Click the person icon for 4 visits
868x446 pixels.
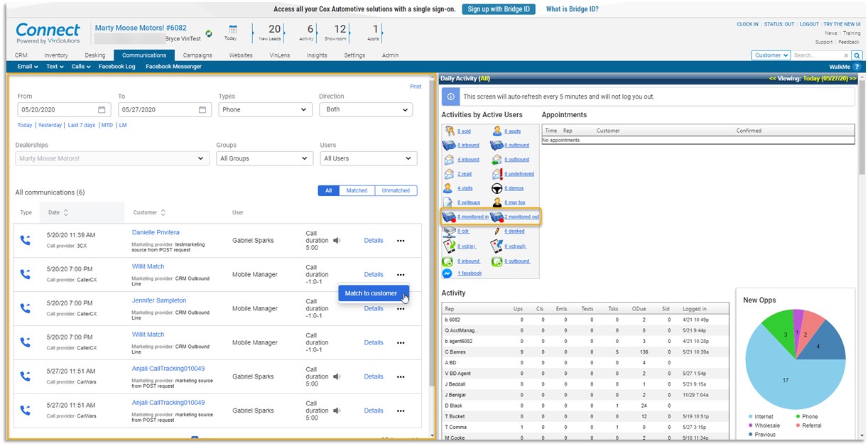tap(448, 188)
